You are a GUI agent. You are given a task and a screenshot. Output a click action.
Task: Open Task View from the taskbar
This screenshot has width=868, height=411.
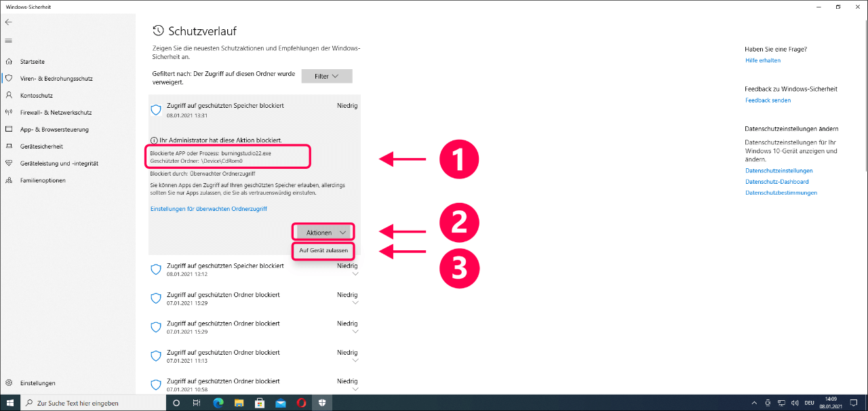tap(197, 403)
